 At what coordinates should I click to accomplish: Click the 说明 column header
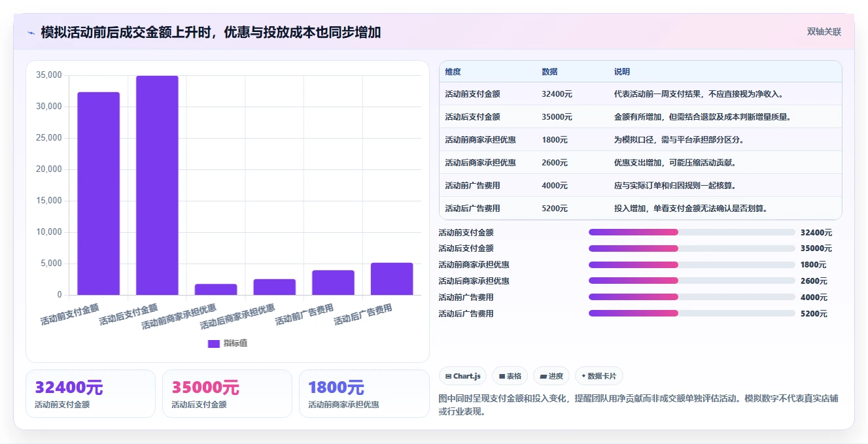622,72
